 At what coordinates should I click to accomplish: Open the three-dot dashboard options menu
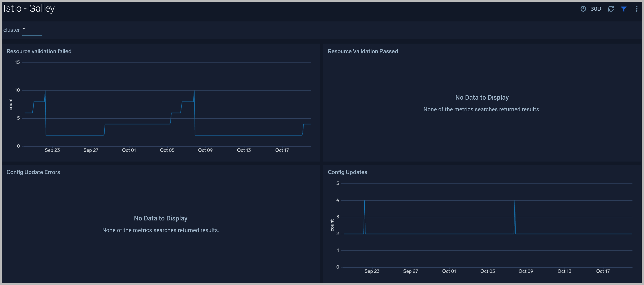click(x=637, y=9)
